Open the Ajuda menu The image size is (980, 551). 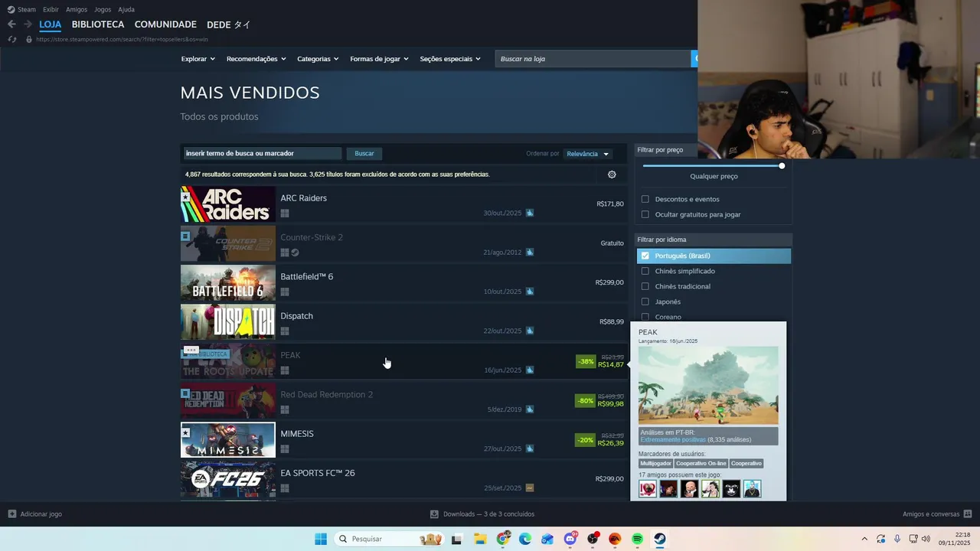pyautogui.click(x=126, y=9)
